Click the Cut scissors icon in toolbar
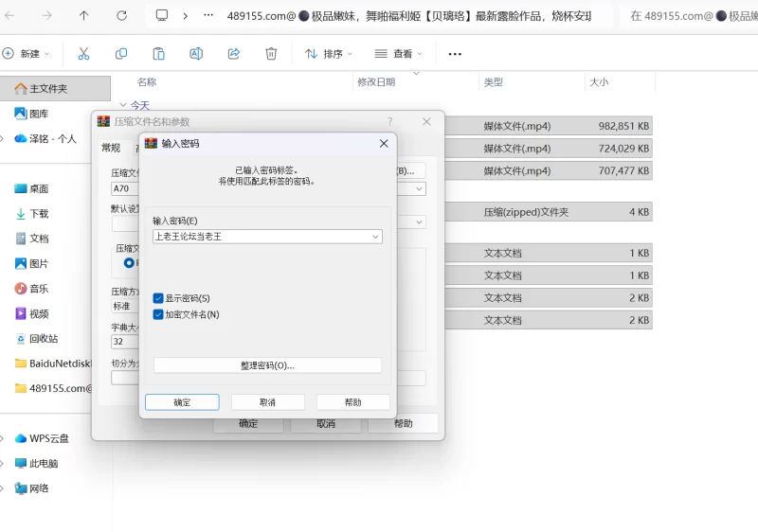Screen dimensions: 758x532 click(x=83, y=54)
